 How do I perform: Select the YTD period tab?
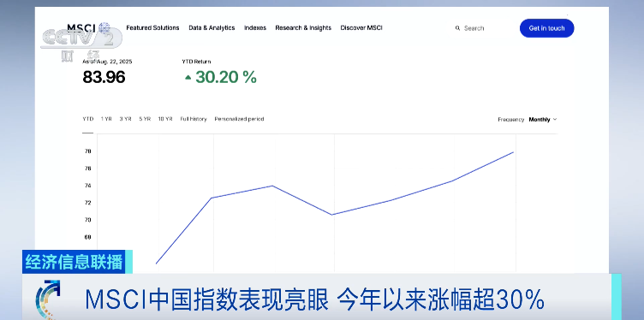(x=88, y=119)
